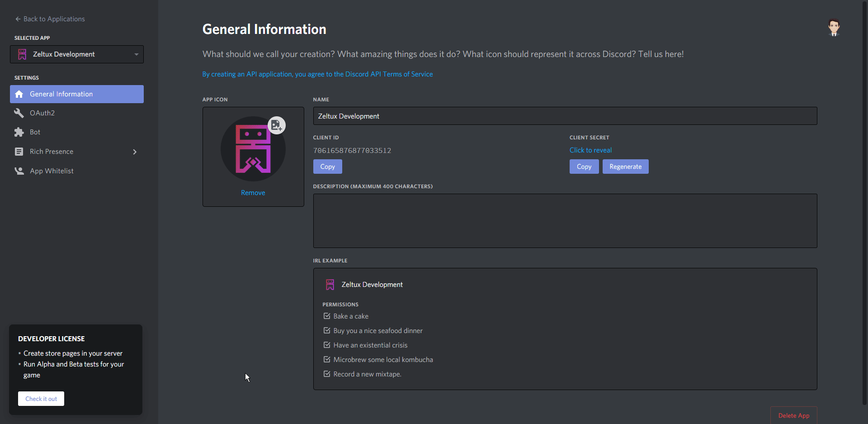Expand the Rich Presence submenu chevron
This screenshot has height=424, width=868.
[x=135, y=152]
